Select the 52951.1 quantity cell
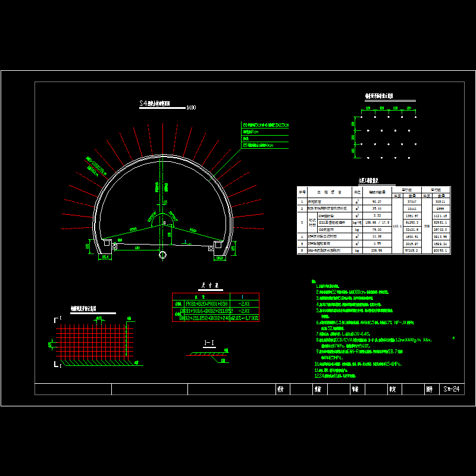This screenshot has height=476, width=476. [x=440, y=223]
